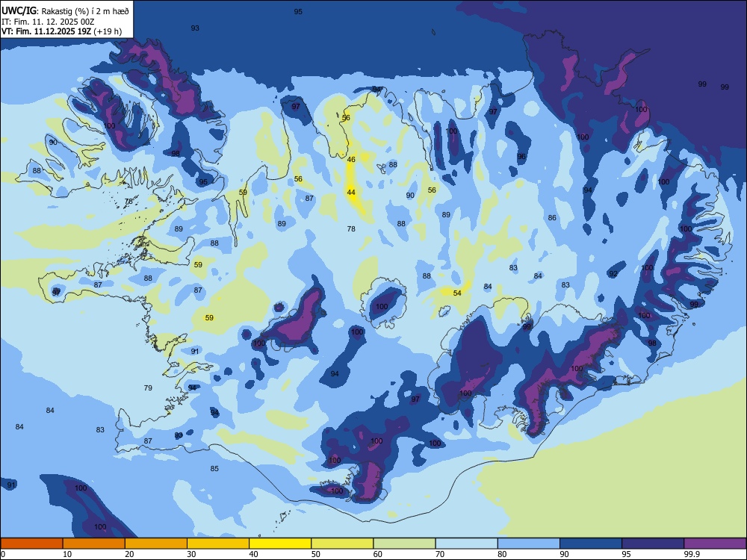The width and height of the screenshot is (747, 560).
Task: Click the orange 10–20 legend swatch
Action: [x=94, y=544]
